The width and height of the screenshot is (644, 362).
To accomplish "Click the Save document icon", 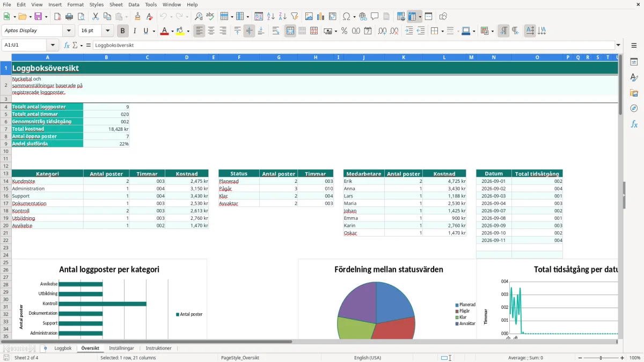I will [38, 17].
